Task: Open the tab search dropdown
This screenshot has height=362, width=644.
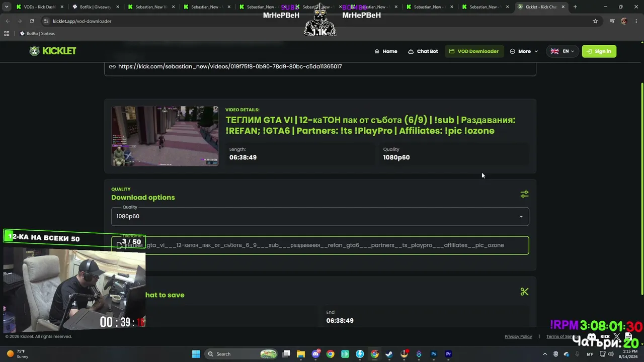Action: click(6, 7)
